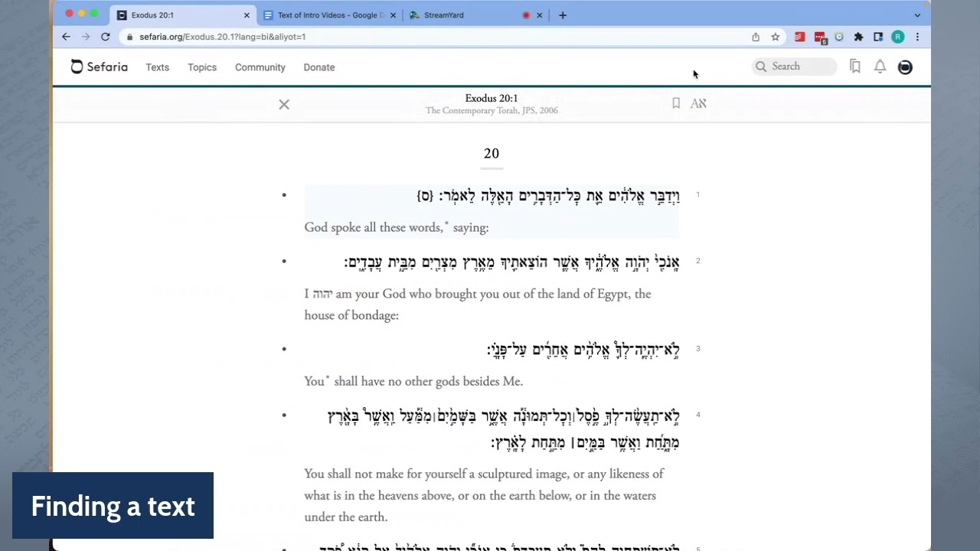The height and width of the screenshot is (551, 980).
Task: Select verse "God spoke all these words"
Action: pos(396,227)
